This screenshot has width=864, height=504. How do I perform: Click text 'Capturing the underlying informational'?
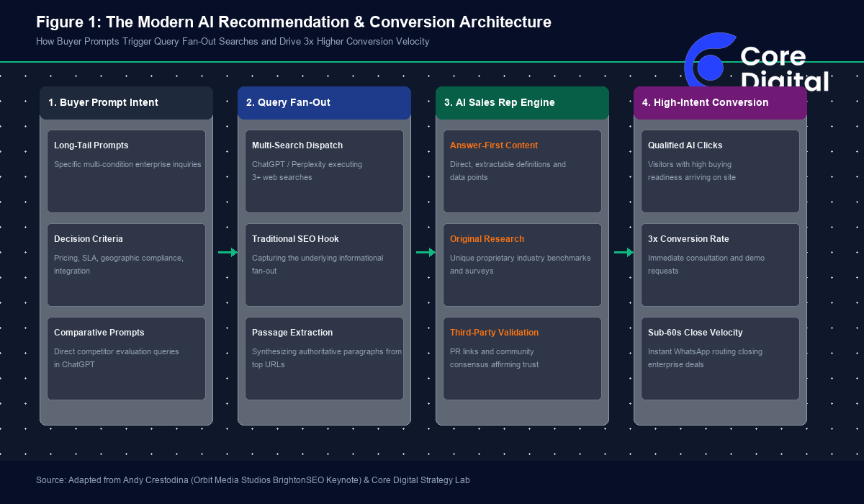[318, 258]
